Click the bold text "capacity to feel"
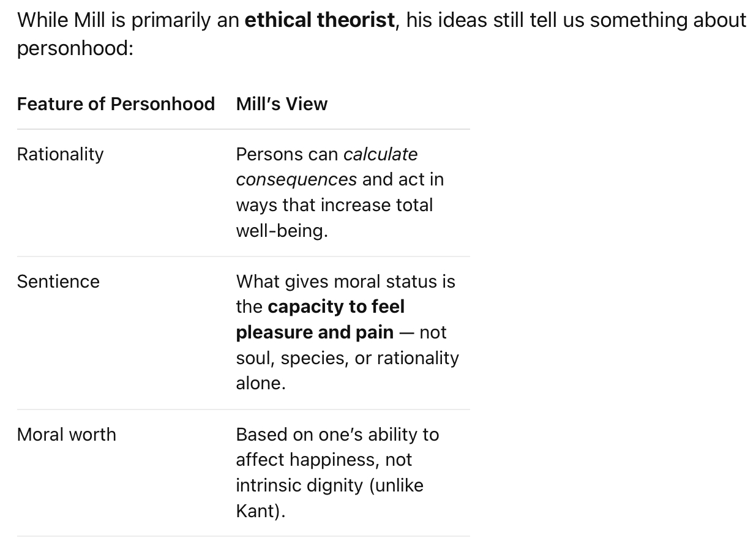This screenshot has width=756, height=538. pyautogui.click(x=336, y=307)
